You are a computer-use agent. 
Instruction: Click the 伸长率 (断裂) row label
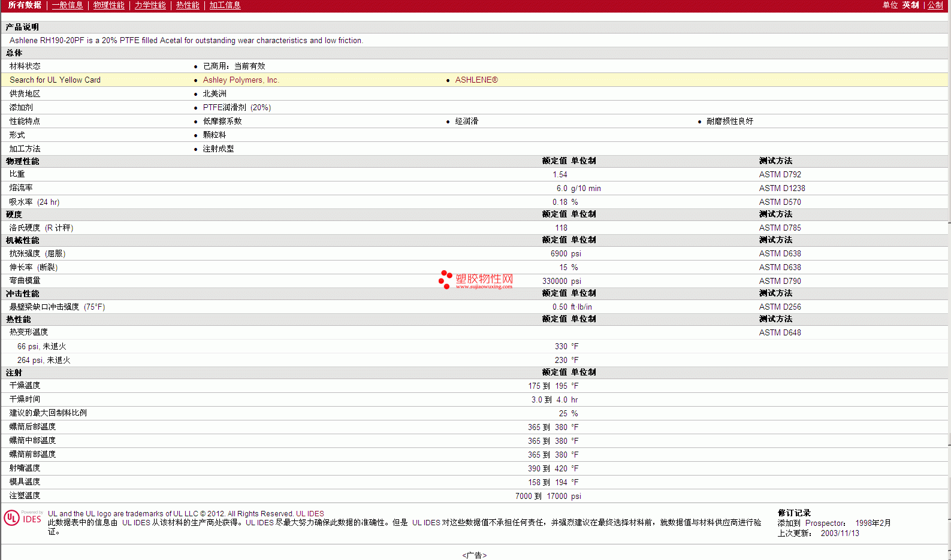[x=34, y=268]
